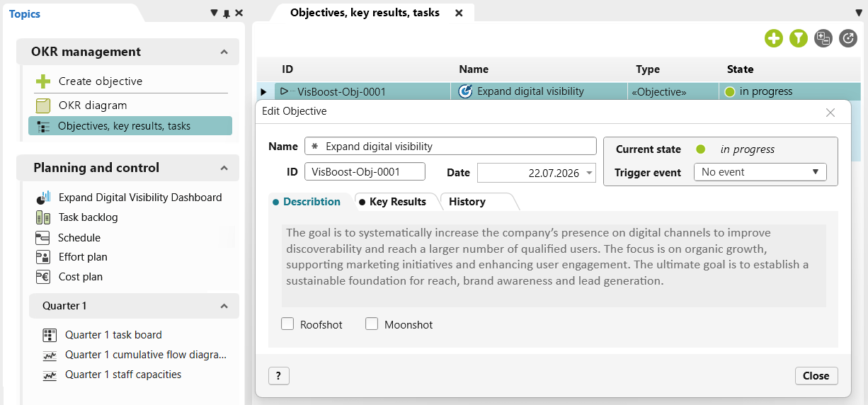Collapse the Quarter 1 section

point(224,306)
